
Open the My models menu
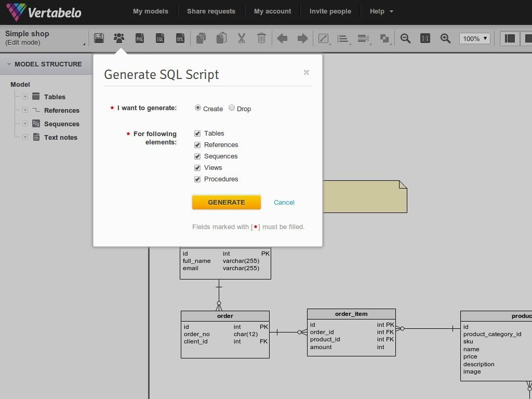[x=151, y=11]
